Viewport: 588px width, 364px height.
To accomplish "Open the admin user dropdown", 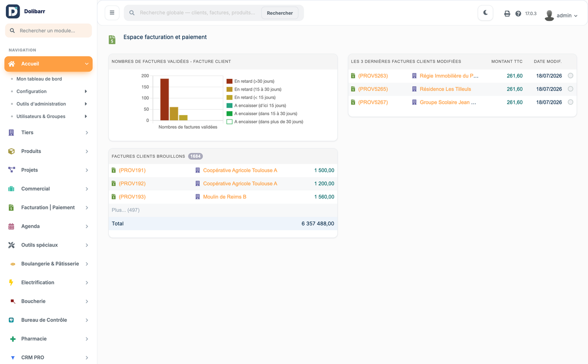I will pyautogui.click(x=567, y=16).
